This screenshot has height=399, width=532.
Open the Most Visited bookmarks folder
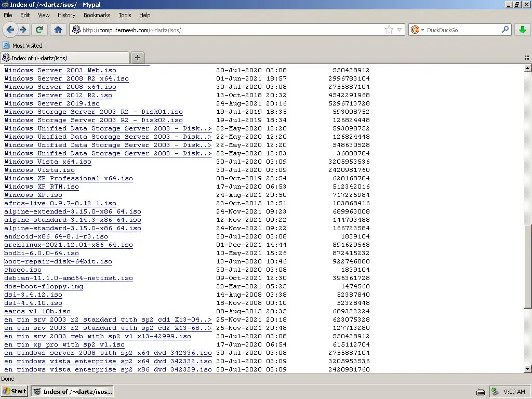pyautogui.click(x=22, y=46)
